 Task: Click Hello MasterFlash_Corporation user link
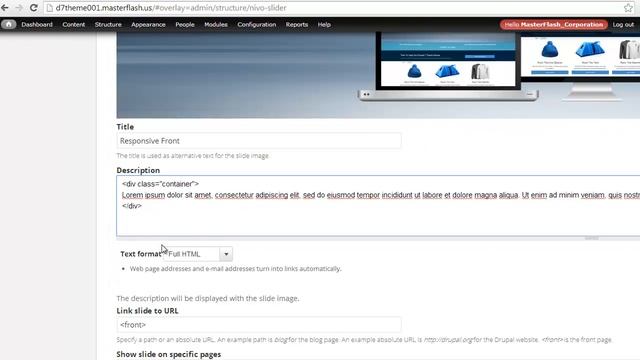(x=553, y=24)
